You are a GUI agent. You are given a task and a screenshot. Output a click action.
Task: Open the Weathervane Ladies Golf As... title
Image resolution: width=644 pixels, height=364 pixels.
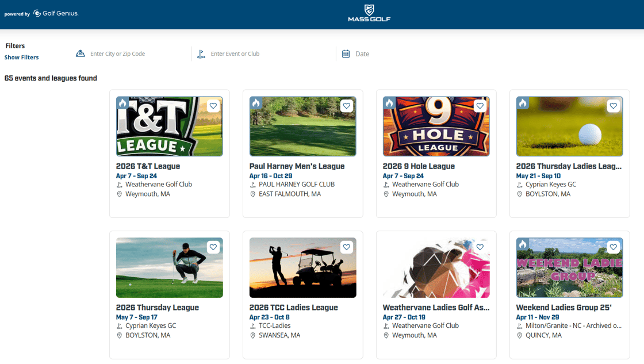point(436,308)
